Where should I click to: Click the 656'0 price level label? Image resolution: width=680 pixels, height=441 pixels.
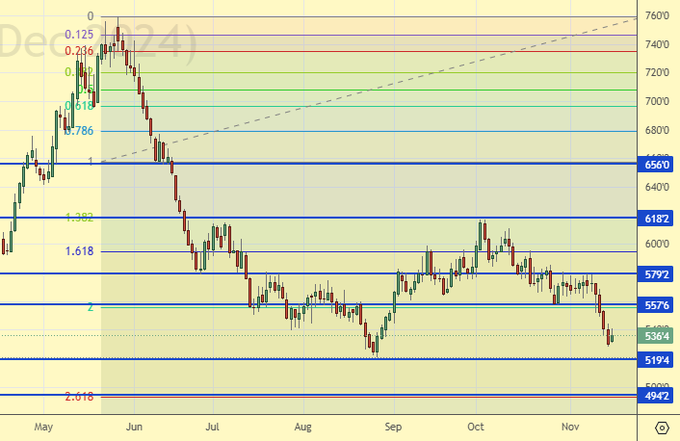(657, 163)
